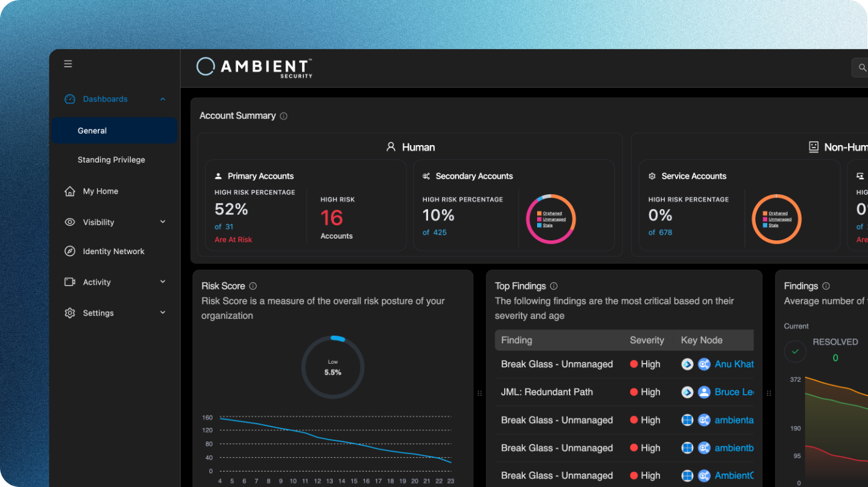Click the Azure icon in Anu Khat row
868x487 pixels.
pos(687,364)
